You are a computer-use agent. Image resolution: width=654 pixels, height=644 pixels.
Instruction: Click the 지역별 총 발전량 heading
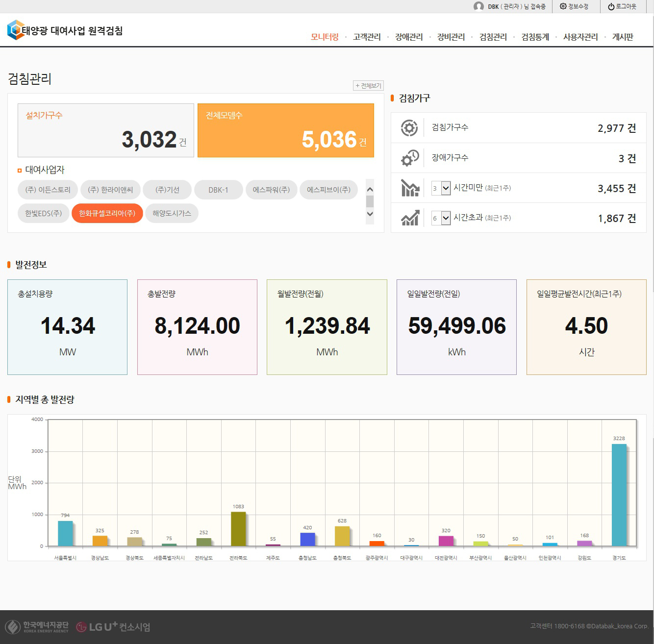[x=45, y=399]
